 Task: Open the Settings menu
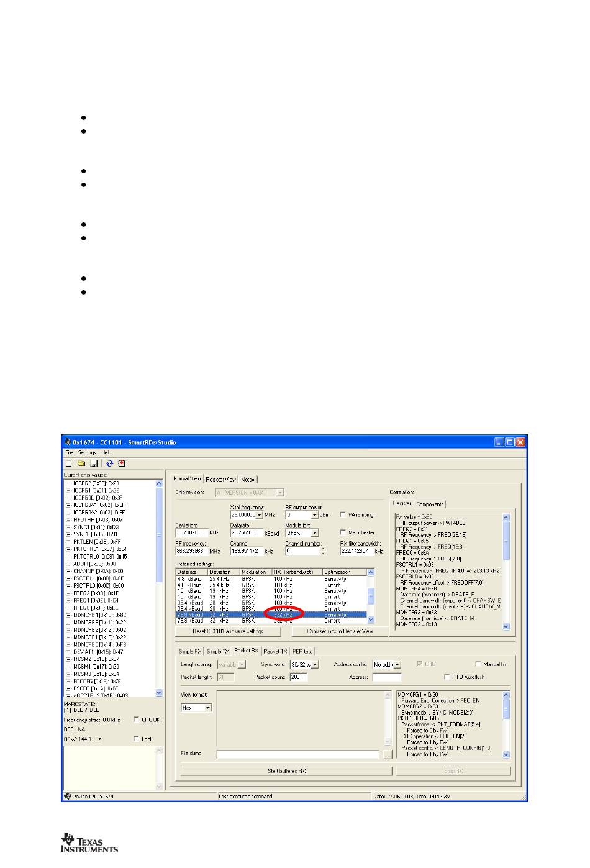click(87, 452)
